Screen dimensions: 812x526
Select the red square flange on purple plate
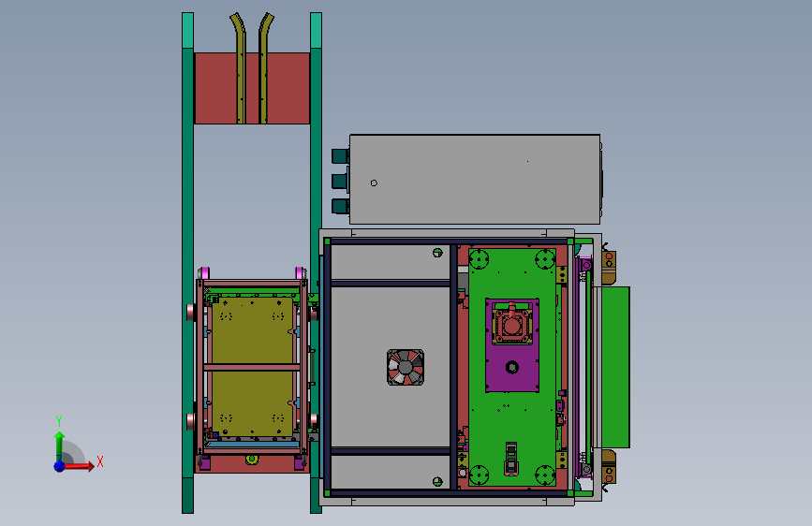(511, 326)
